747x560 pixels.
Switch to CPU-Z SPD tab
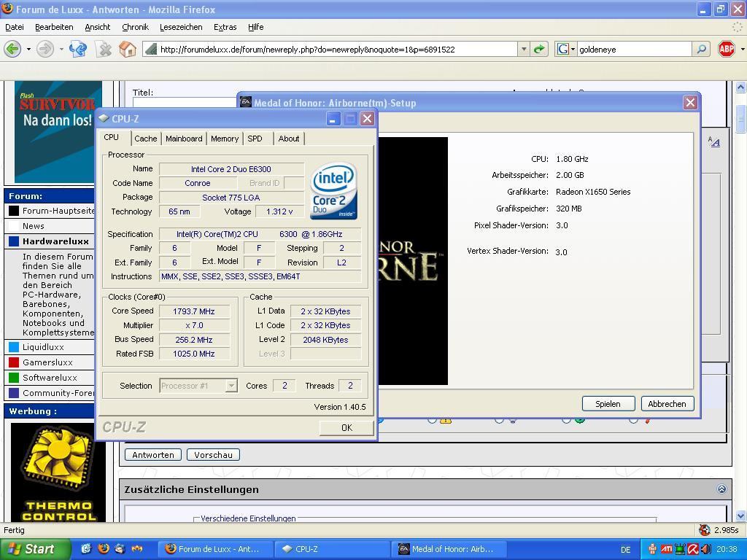(255, 139)
